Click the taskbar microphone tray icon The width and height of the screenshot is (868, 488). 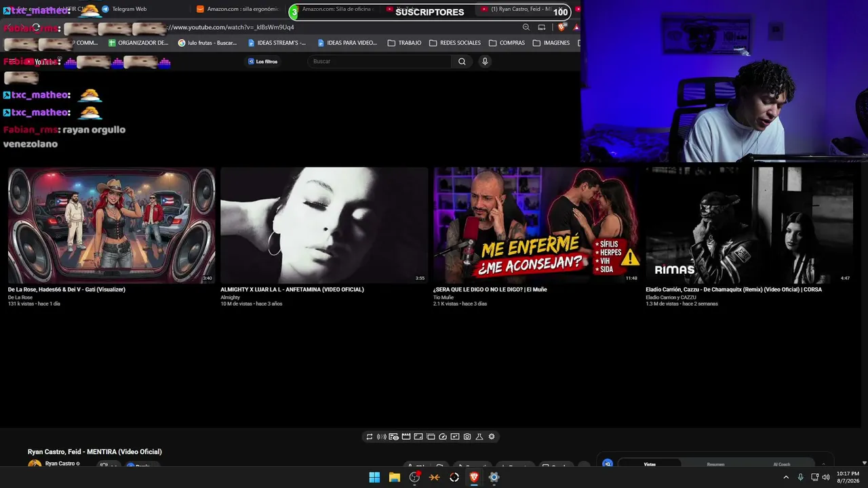click(801, 477)
